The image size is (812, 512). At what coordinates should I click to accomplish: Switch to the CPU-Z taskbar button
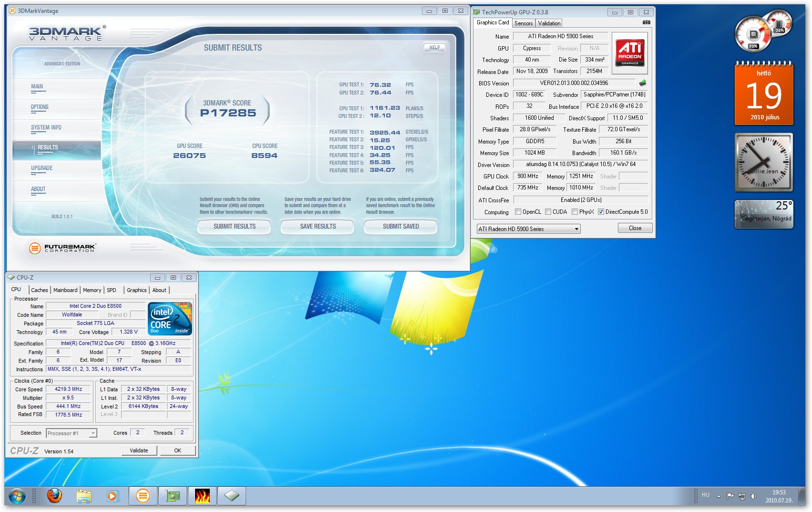point(232,496)
